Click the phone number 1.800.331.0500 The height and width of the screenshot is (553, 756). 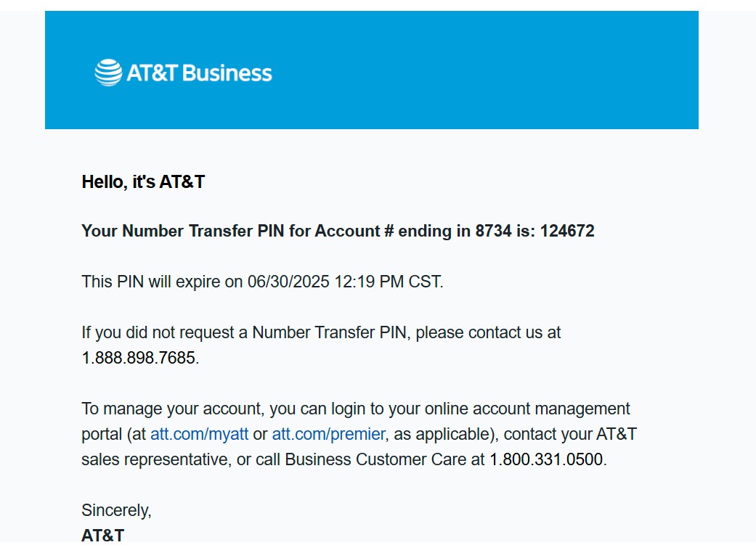[546, 459]
